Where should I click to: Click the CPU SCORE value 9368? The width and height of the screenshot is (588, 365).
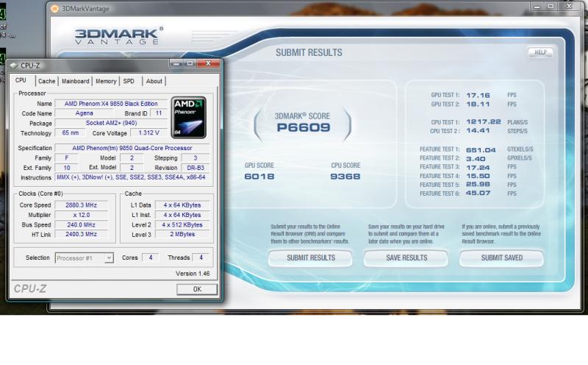[x=345, y=177]
